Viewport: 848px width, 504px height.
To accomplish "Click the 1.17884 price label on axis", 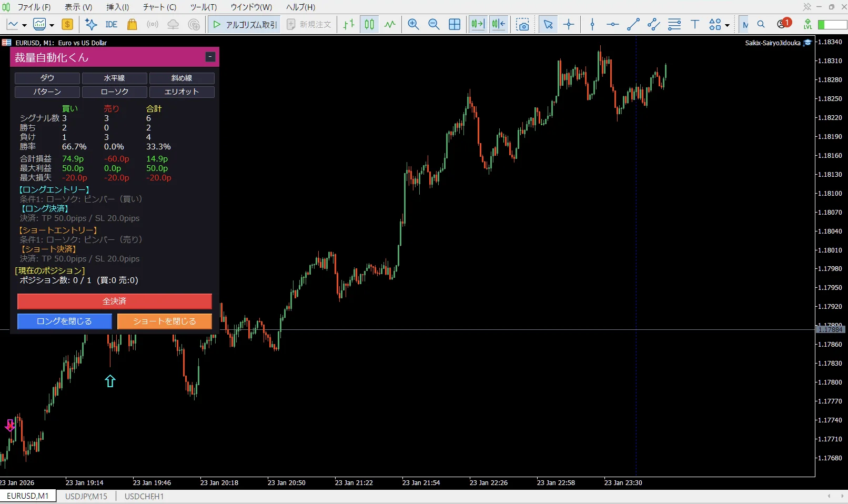I will 830,329.
